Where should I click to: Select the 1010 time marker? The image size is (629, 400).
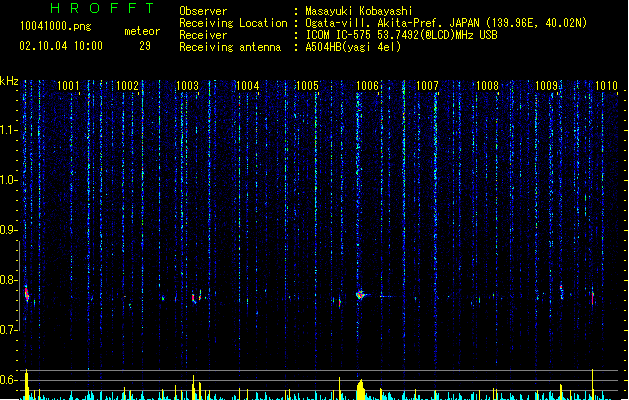(607, 86)
